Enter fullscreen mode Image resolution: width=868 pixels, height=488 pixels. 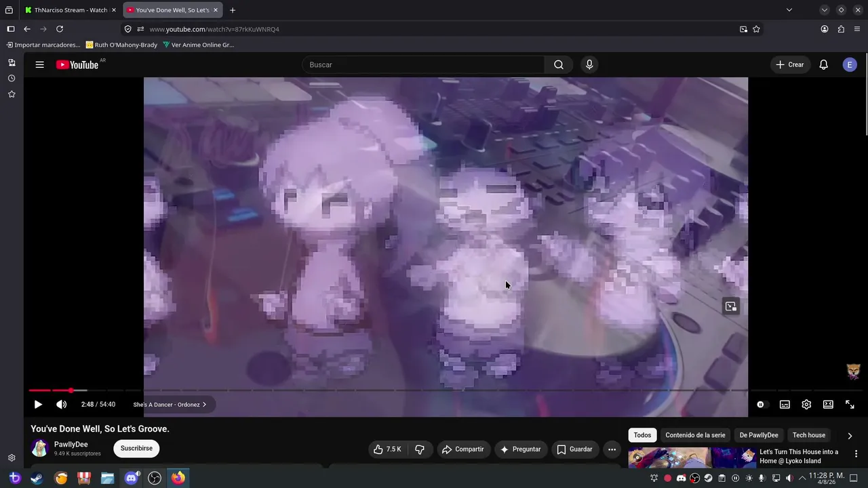click(x=850, y=405)
